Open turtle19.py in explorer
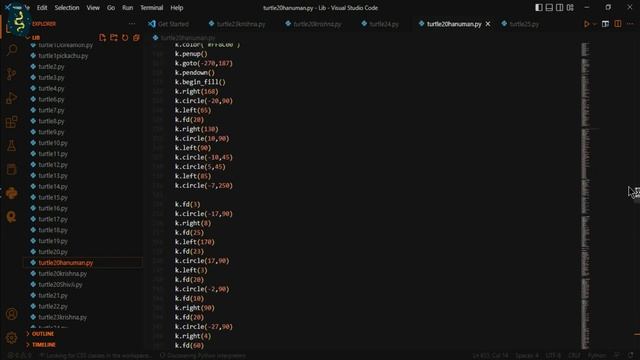 pyautogui.click(x=53, y=241)
